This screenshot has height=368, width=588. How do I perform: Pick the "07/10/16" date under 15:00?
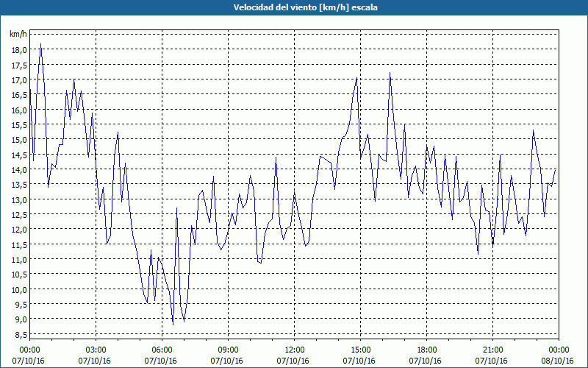359,361
